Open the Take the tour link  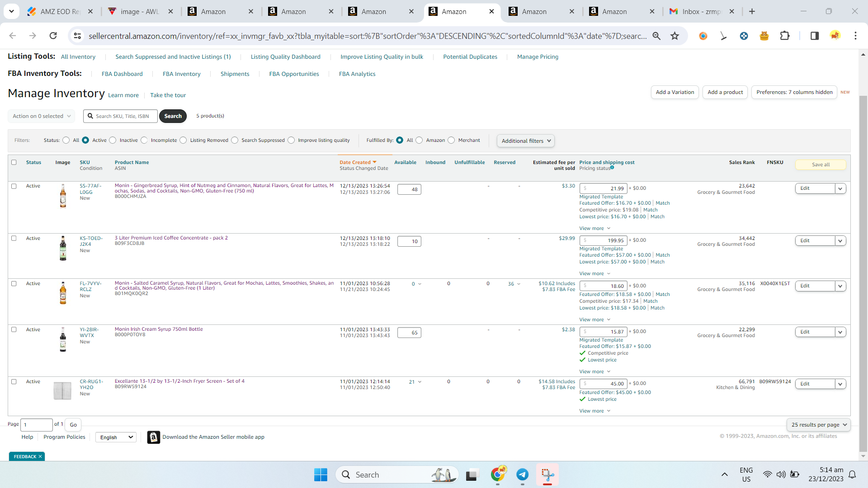[x=168, y=95]
